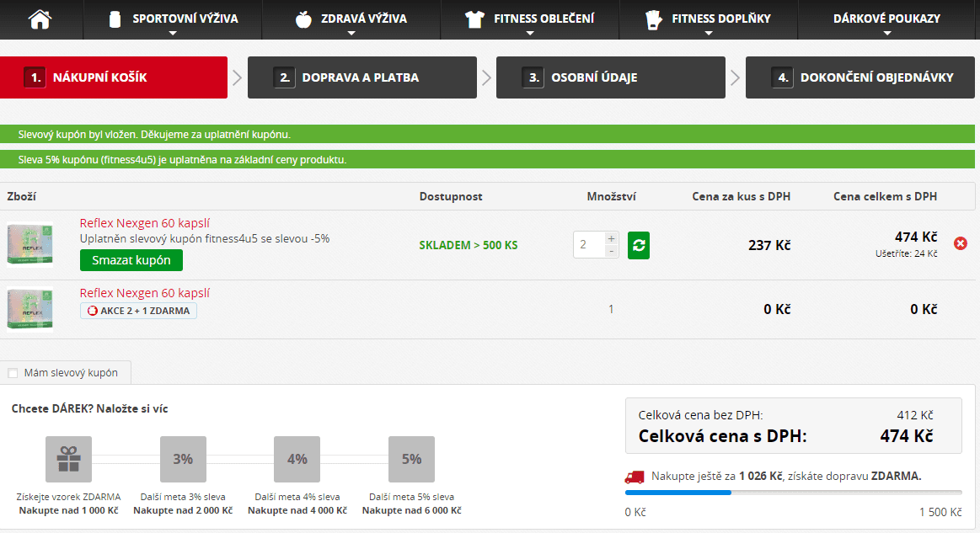Screen dimensions: 980x533
Task: Click the Ušetříte: 24 Kč savings text
Action: coord(906,253)
